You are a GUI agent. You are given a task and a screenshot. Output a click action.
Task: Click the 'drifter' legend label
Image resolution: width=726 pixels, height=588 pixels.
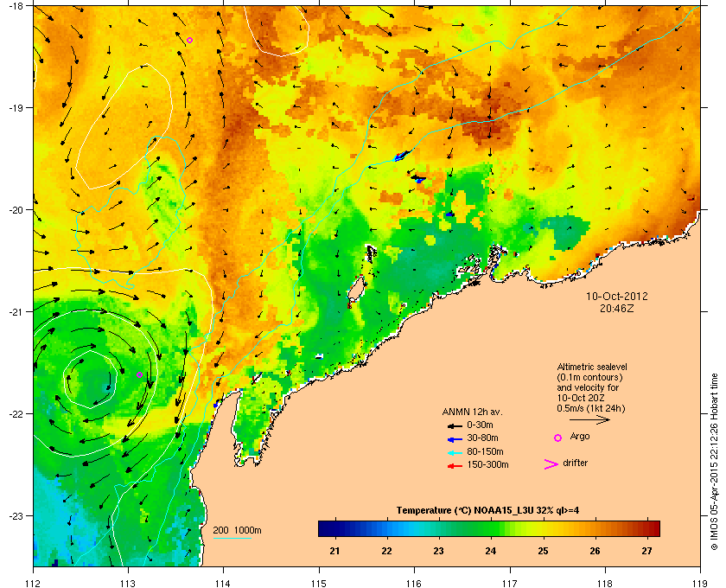[575, 463]
